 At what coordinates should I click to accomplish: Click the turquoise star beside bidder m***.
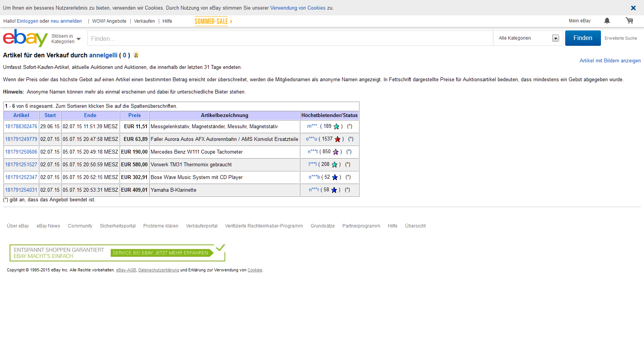click(336, 127)
